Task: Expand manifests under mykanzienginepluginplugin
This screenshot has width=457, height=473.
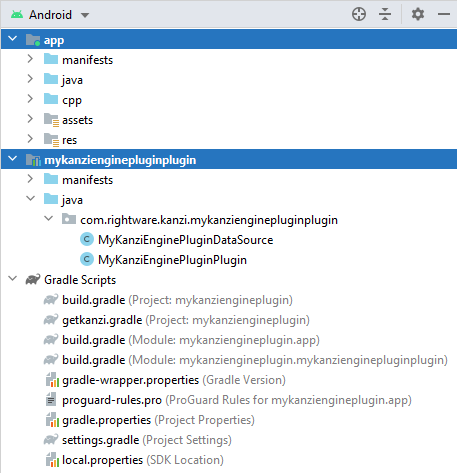Action: coord(30,179)
